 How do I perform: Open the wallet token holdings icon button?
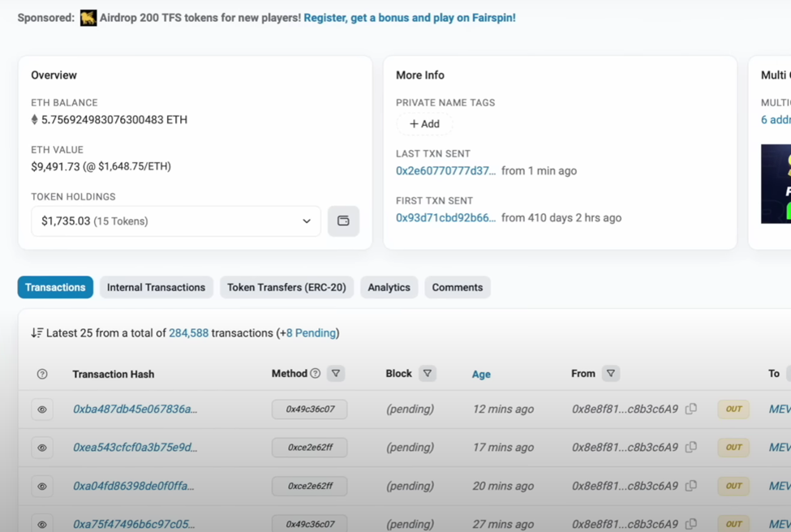point(343,221)
